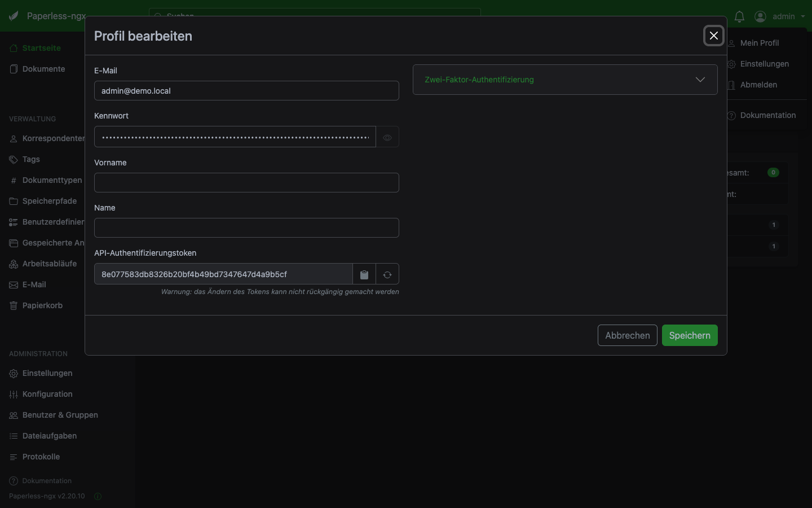Viewport: 812px width, 508px height.
Task: Select Speicherpfade in the sidebar
Action: 49,201
